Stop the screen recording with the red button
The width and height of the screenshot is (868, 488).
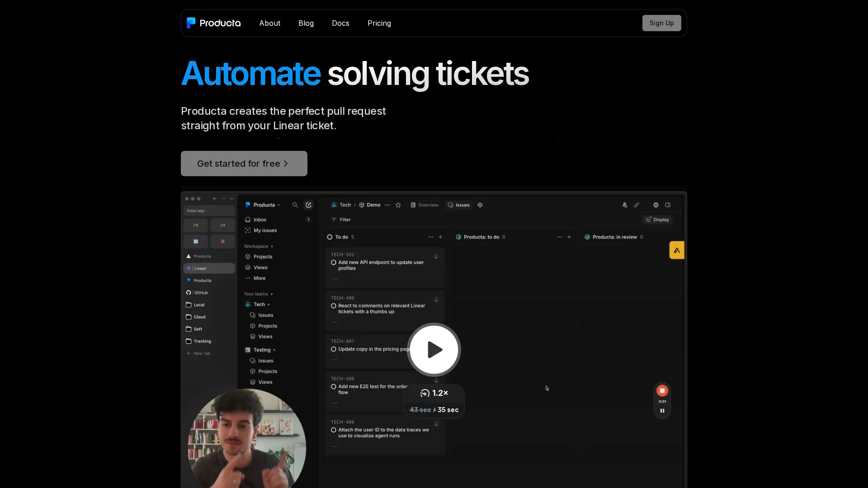click(x=662, y=390)
